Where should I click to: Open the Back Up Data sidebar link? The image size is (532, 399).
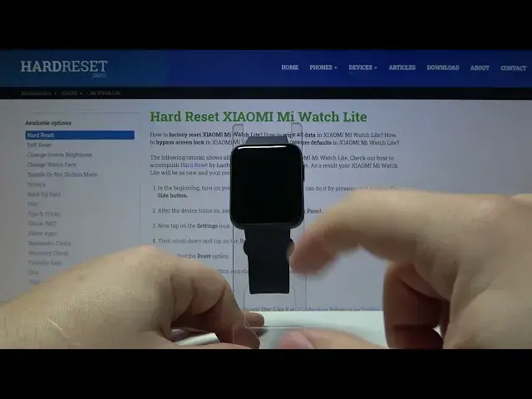[x=44, y=194]
